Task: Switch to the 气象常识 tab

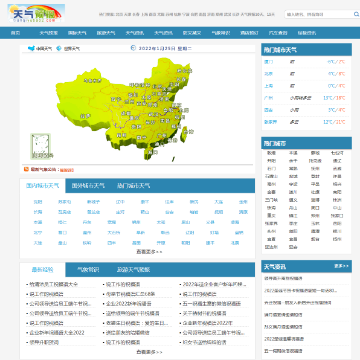Action: click(x=88, y=270)
